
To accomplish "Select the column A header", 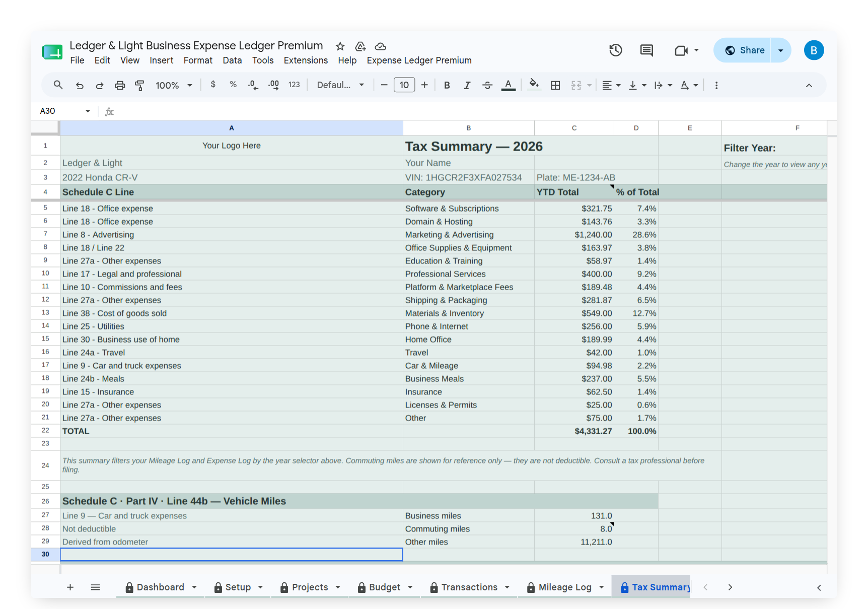I will tap(232, 128).
